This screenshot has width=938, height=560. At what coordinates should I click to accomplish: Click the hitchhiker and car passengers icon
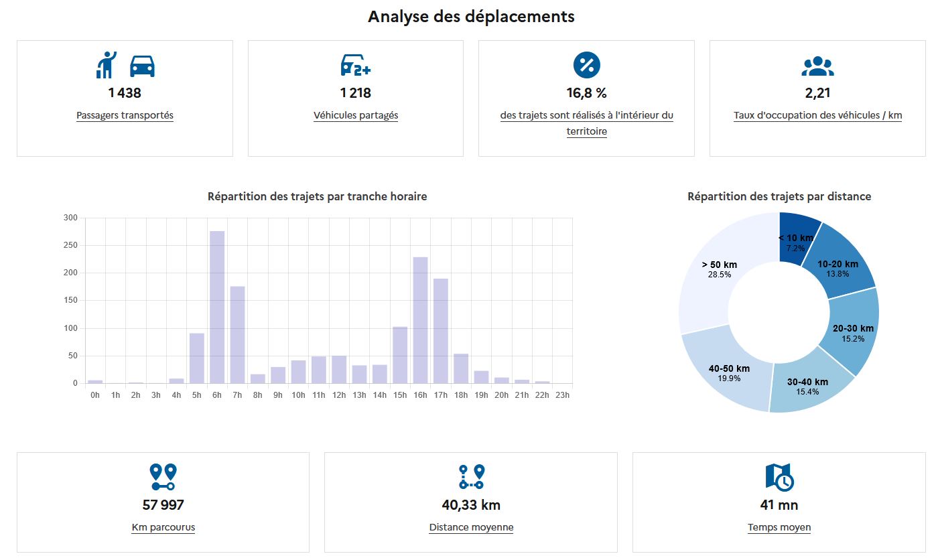pyautogui.click(x=125, y=65)
